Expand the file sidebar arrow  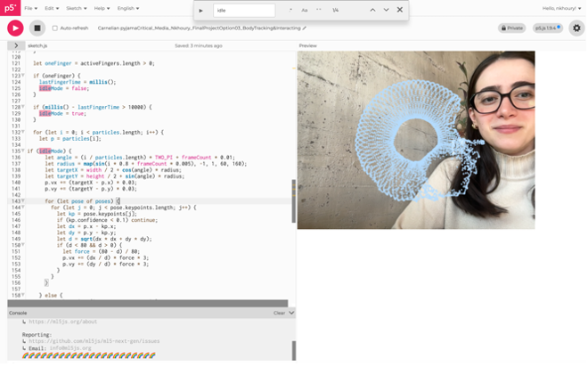tap(16, 45)
